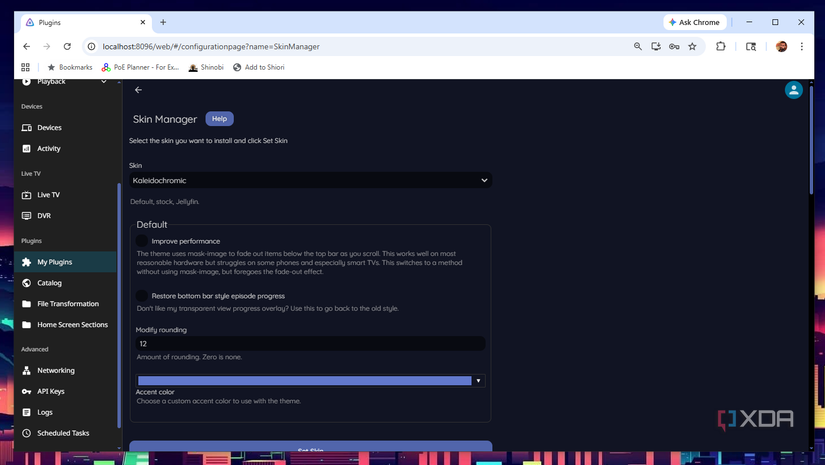Open the tab search icon in toolbar
Screen dimensions: 825x465
(x=751, y=46)
